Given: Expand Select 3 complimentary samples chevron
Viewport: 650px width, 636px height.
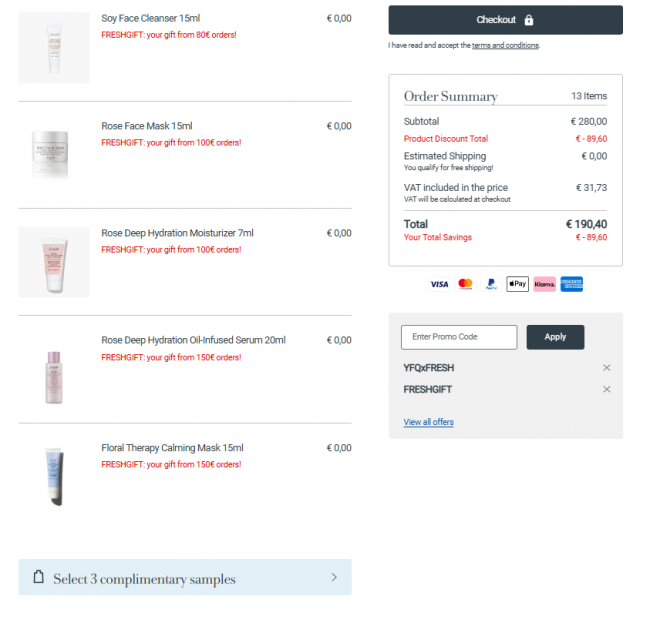Looking at the screenshot, I should click(334, 577).
